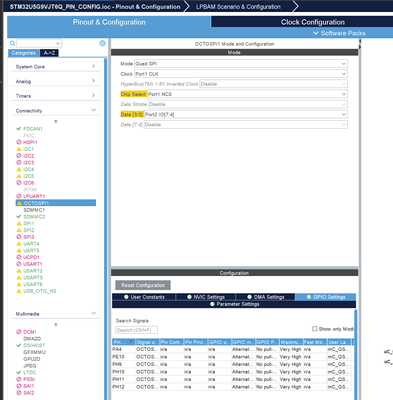Open the Software Packs menu
The image size is (393, 400).
[x=339, y=33]
